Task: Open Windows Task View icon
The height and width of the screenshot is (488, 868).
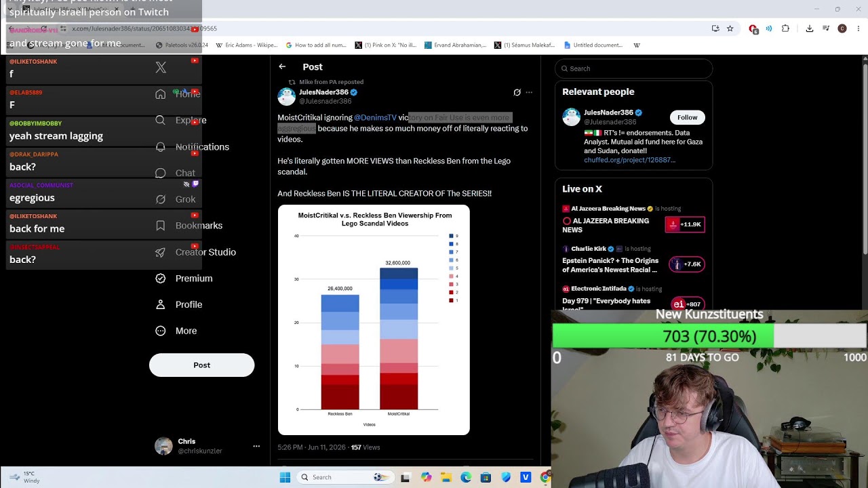Action: 406,477
